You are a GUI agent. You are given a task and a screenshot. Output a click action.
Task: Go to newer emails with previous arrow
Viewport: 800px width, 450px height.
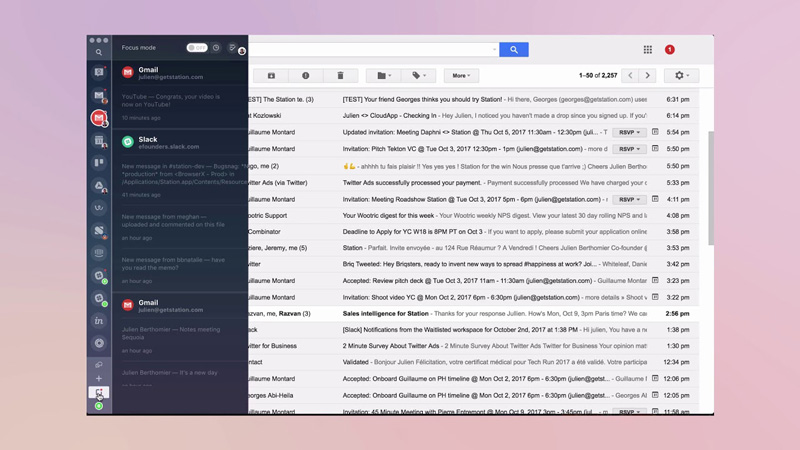tap(630, 76)
